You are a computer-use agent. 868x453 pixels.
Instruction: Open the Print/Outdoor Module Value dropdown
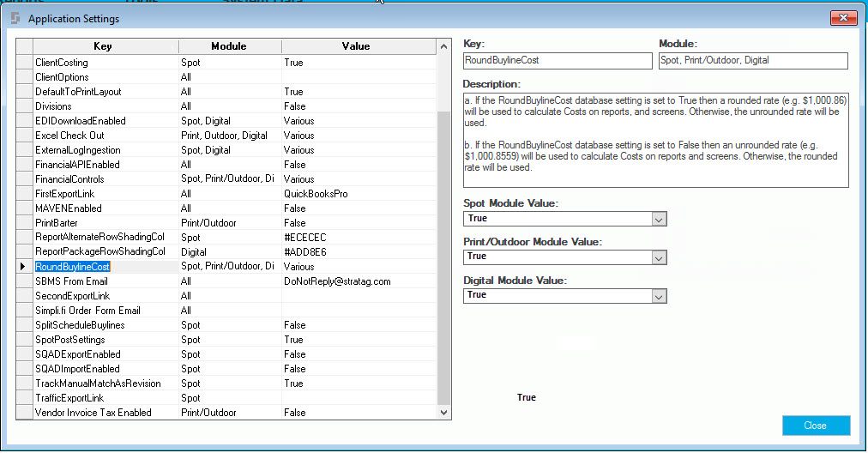pyautogui.click(x=658, y=257)
